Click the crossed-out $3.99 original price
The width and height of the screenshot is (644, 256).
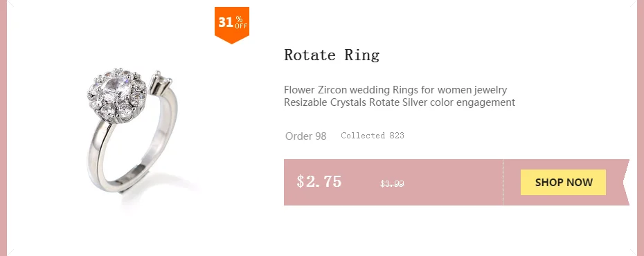[392, 184]
